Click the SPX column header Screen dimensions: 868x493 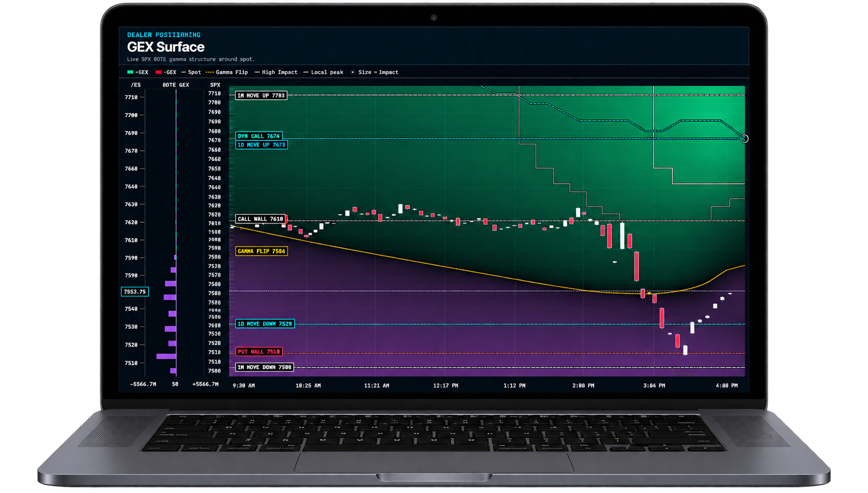[215, 85]
